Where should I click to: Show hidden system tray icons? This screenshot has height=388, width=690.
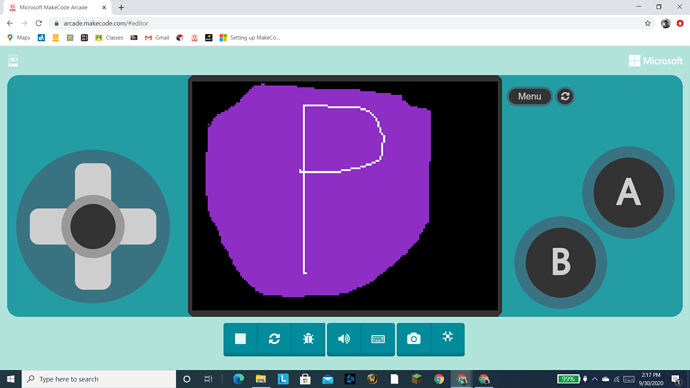click(595, 379)
